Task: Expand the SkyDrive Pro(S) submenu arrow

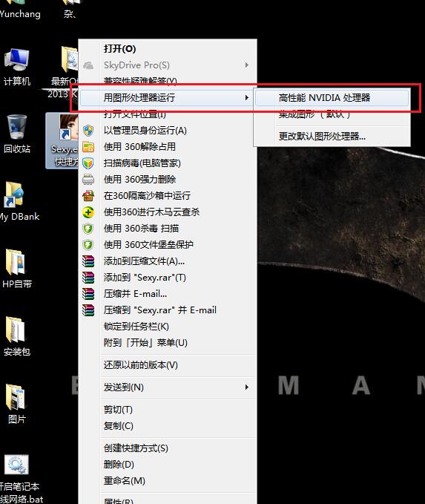Action: [246, 65]
